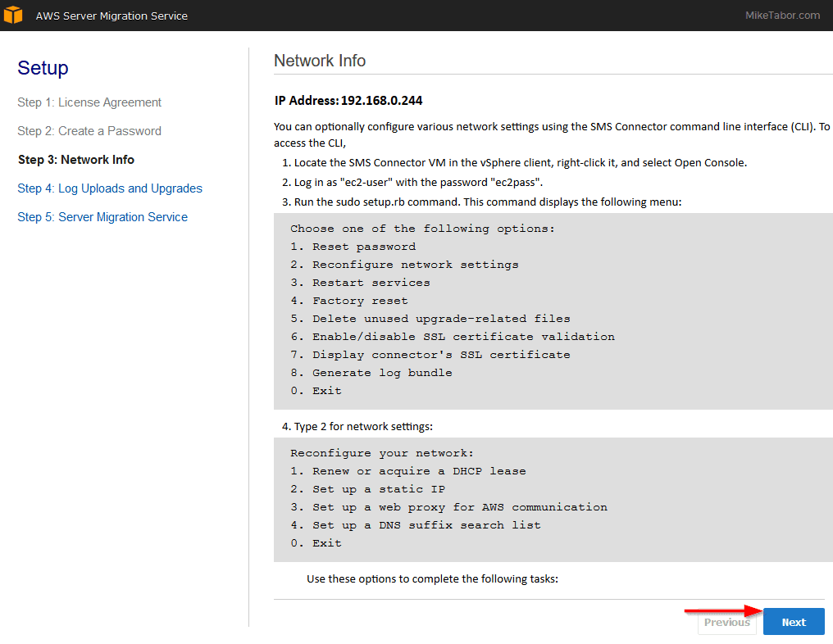Click 'Reconfigure your network:' line
The width and height of the screenshot is (833, 644).
pyautogui.click(x=382, y=453)
